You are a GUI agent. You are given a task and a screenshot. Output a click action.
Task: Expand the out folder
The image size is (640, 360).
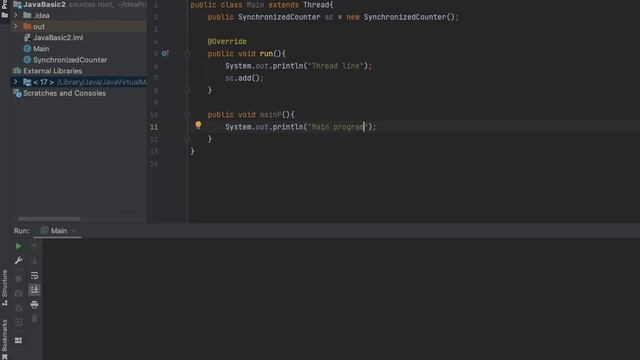[16, 26]
